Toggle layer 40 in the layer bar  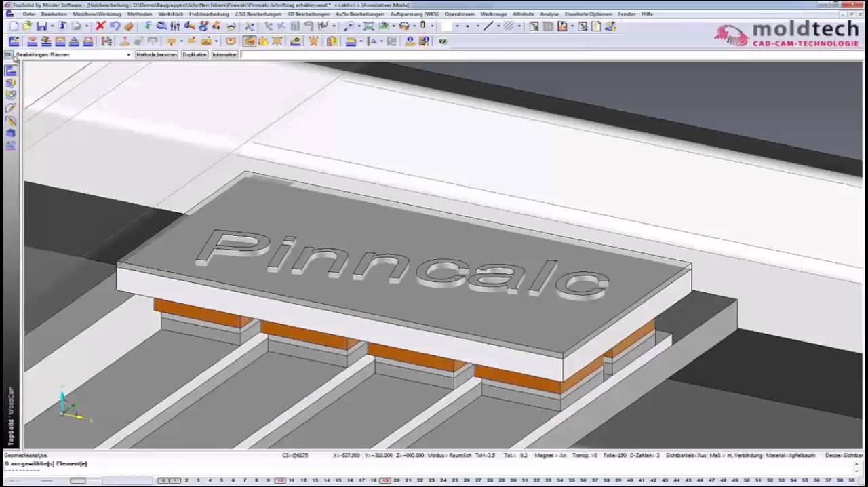click(x=629, y=480)
